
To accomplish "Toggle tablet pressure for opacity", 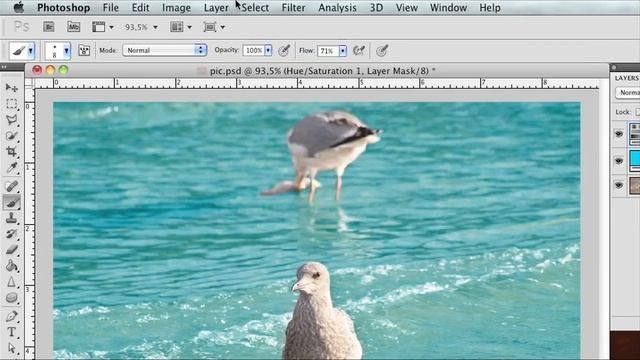I will [284, 50].
